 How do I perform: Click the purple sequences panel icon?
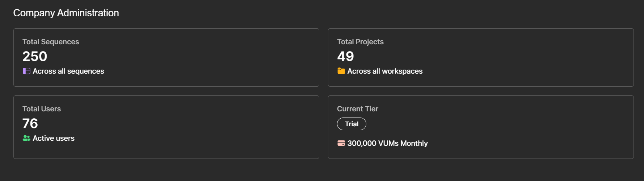26,71
